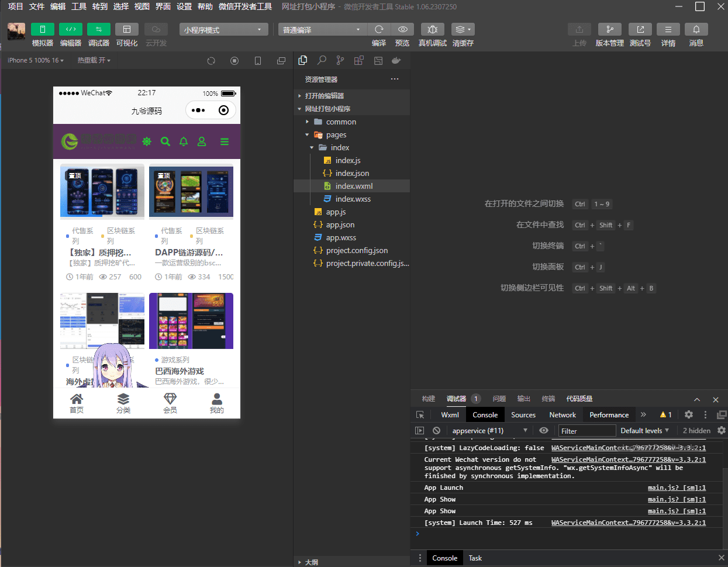Open devtools settings gear icon

[689, 414]
